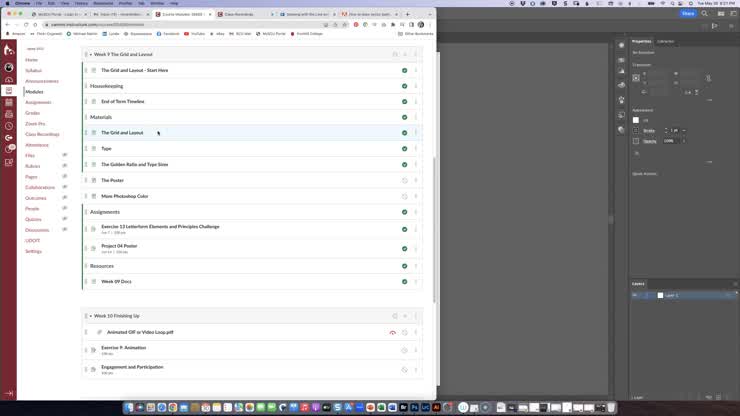Switch to the Inbox browser tab
Screen dimensions: 740x416
120,14
